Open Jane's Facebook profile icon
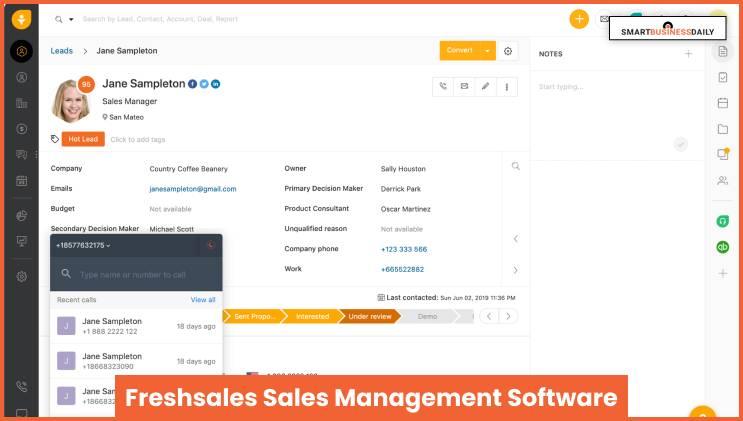 click(x=192, y=84)
